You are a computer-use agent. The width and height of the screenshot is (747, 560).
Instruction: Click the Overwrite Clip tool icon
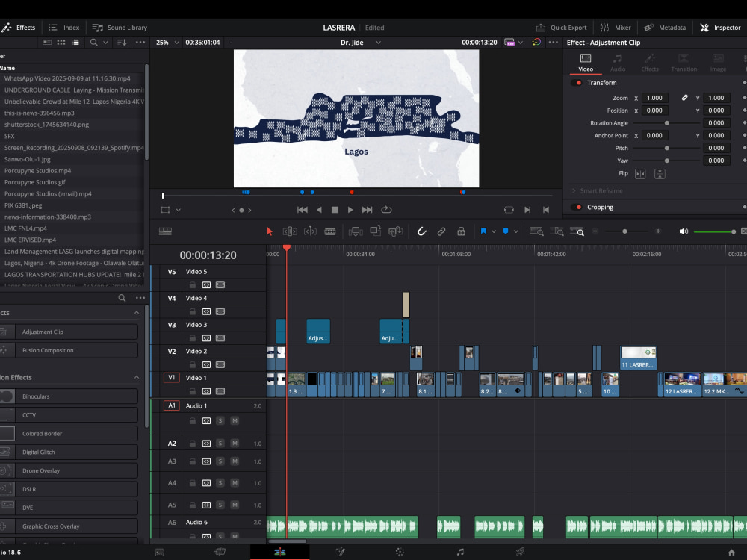tap(376, 231)
